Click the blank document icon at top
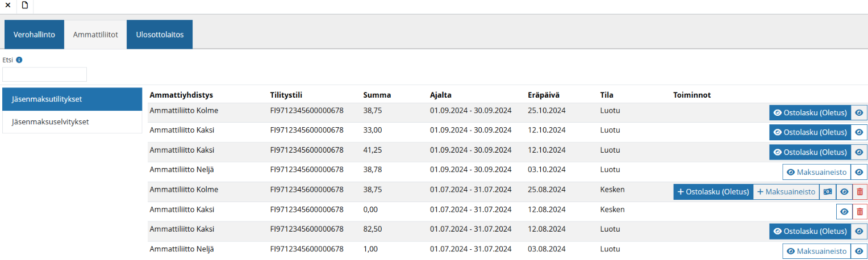Image resolution: width=868 pixels, height=260 pixels. click(24, 5)
